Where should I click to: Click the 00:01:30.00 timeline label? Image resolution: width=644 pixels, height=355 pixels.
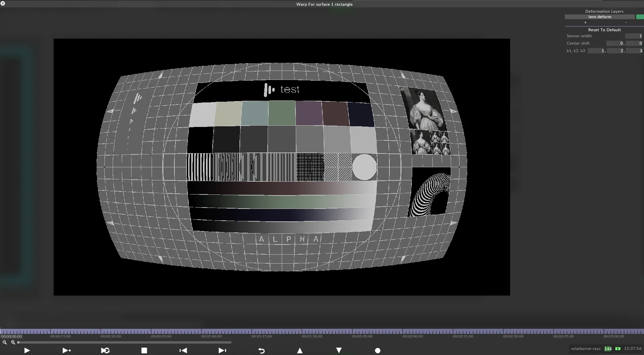click(311, 336)
